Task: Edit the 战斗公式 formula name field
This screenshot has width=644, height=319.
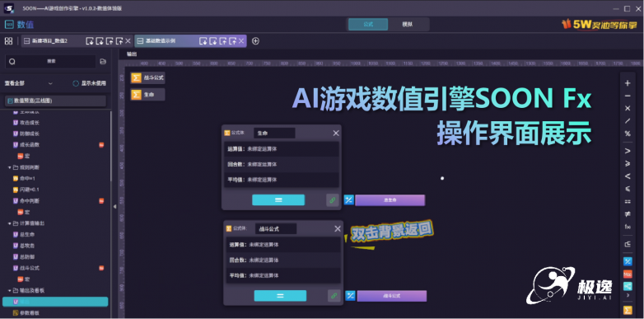Action: pos(276,229)
